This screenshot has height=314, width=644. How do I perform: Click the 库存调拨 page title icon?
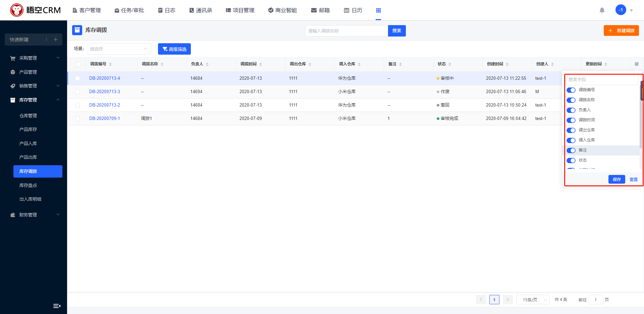pos(77,30)
